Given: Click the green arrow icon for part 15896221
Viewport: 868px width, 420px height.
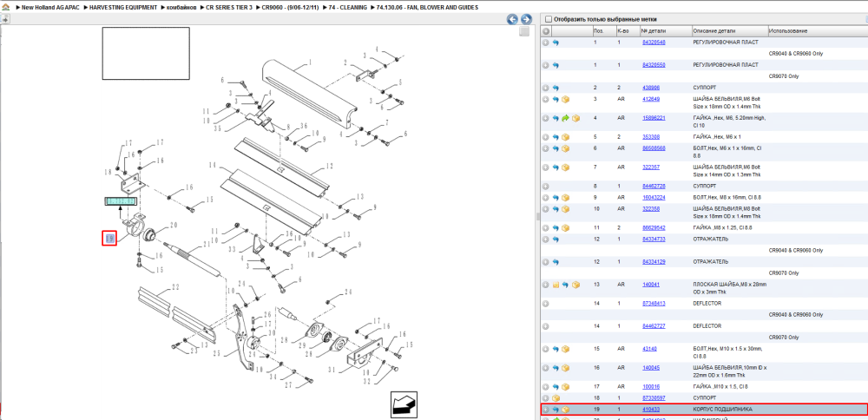Looking at the screenshot, I should [566, 118].
